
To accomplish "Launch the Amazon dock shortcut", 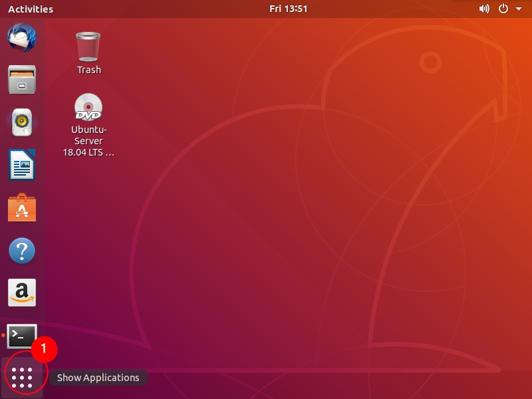I will tap(21, 293).
